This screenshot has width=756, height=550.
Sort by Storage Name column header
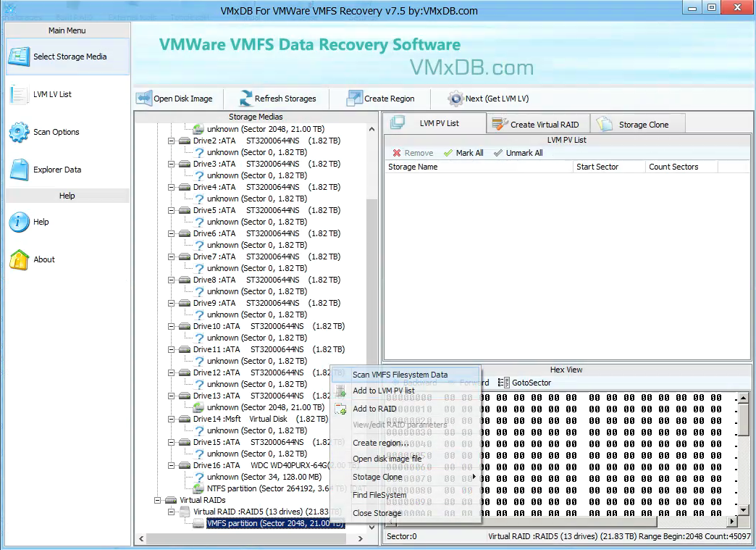point(478,167)
